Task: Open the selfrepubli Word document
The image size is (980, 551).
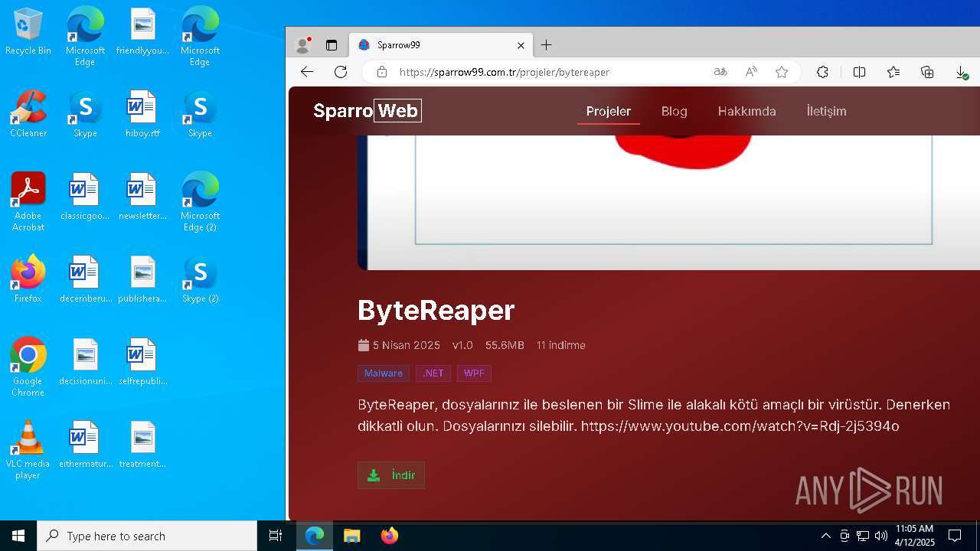Action: click(142, 363)
